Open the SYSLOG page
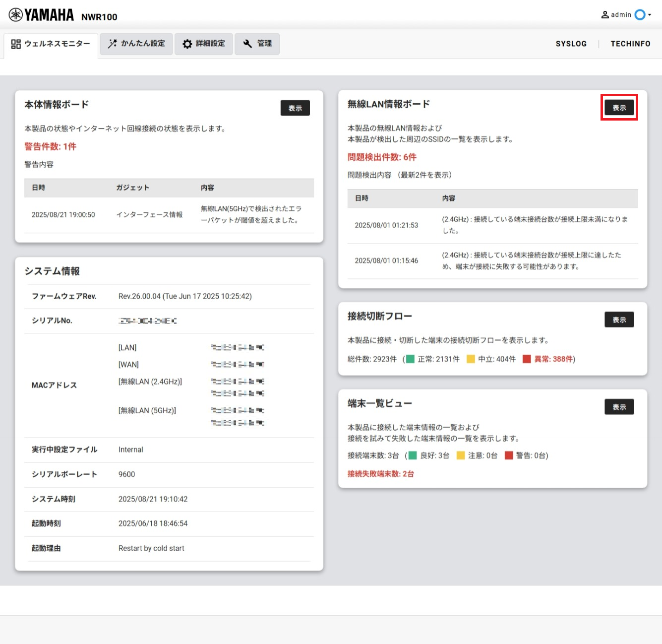This screenshot has height=644, width=662. point(571,44)
